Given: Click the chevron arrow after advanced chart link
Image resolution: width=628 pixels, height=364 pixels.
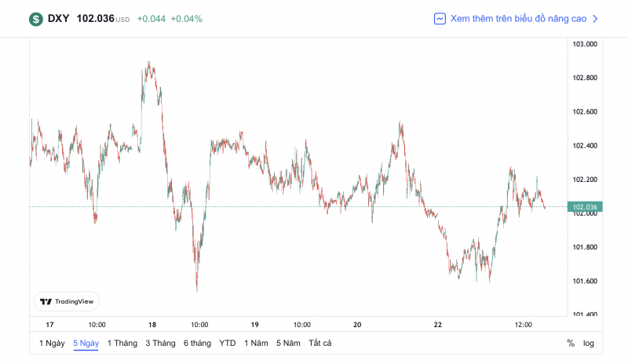Looking at the screenshot, I should click(x=596, y=19).
